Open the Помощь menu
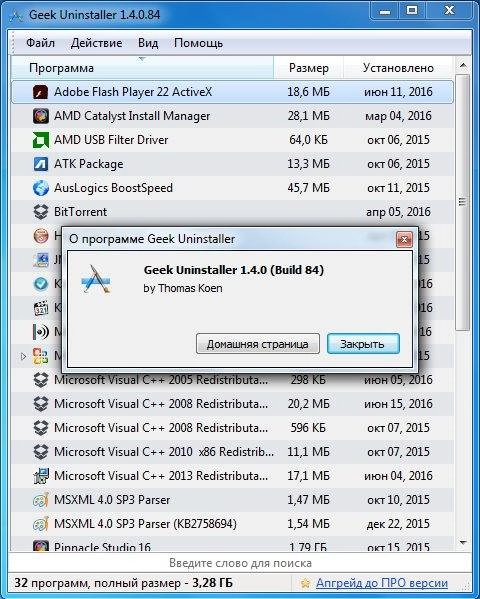480x599 pixels. [x=198, y=43]
